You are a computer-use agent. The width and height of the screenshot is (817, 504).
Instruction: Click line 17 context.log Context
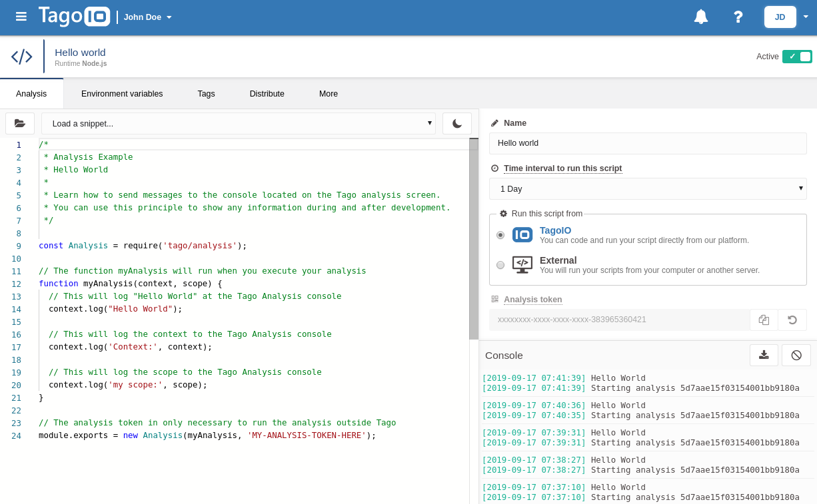(x=131, y=347)
